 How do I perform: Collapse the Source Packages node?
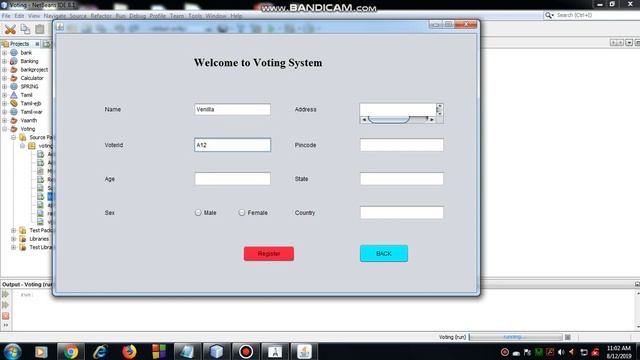click(x=13, y=138)
